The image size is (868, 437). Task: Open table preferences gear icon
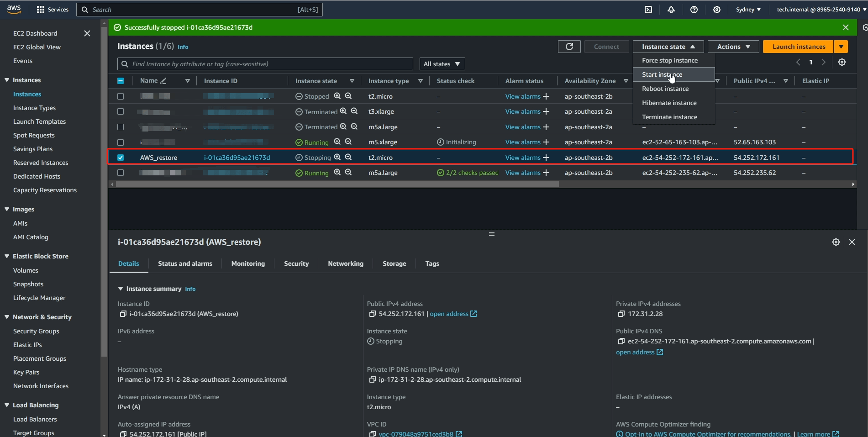(x=842, y=62)
